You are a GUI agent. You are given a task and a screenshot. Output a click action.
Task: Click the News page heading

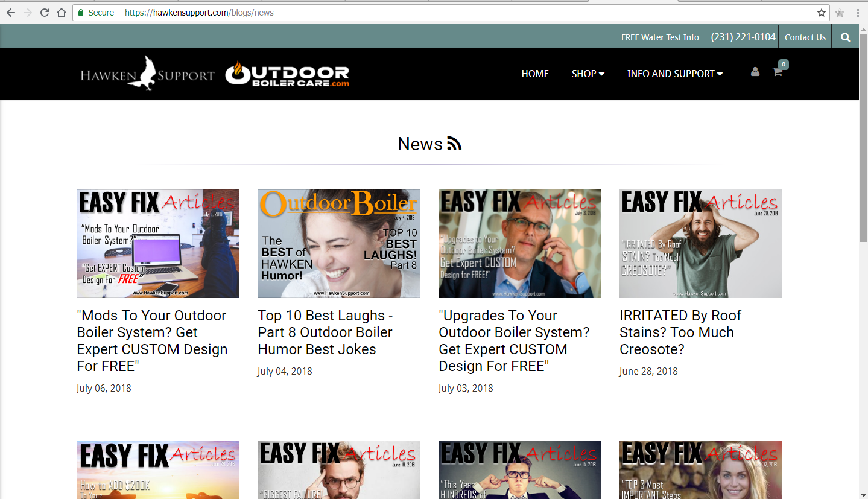420,144
